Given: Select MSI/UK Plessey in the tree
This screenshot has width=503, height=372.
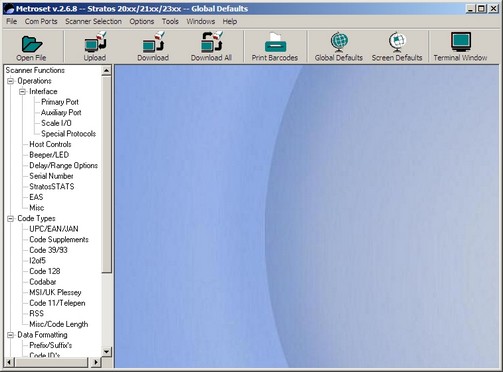Looking at the screenshot, I should click(x=55, y=293).
